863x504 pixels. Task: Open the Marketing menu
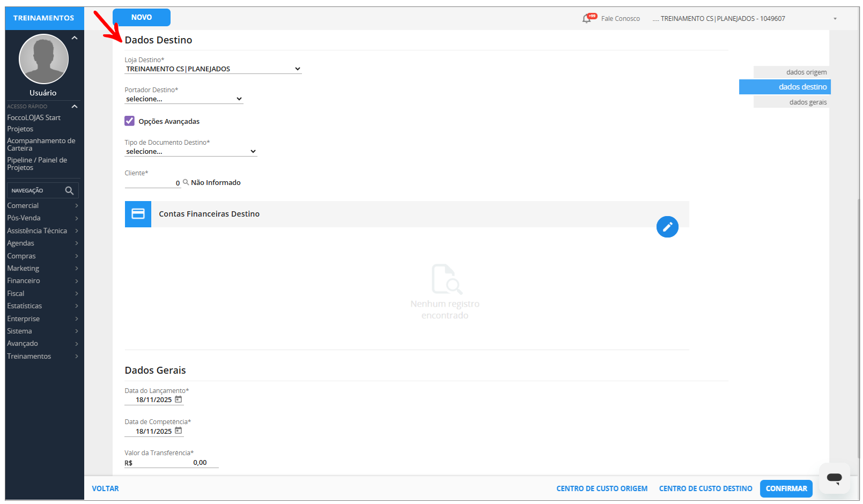43,269
